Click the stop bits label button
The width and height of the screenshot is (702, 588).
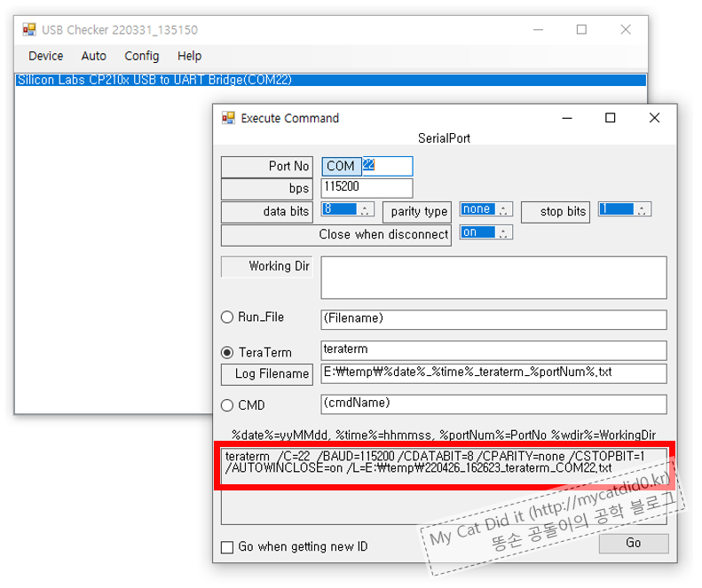[x=556, y=212]
